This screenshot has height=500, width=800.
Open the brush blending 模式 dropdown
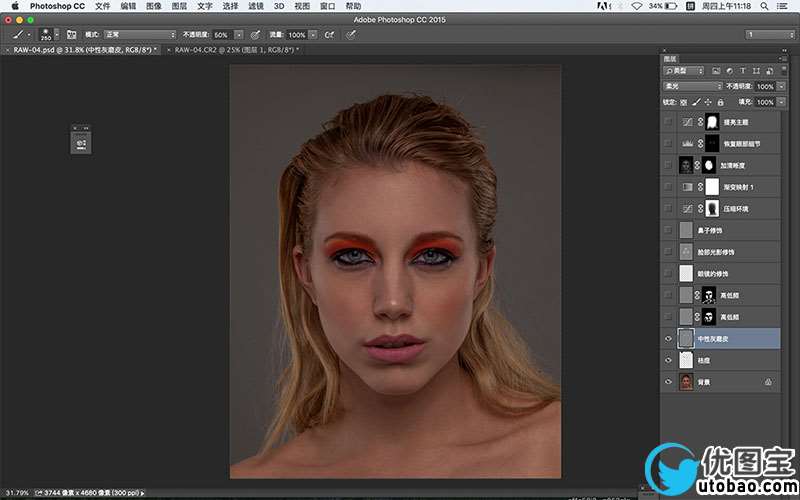pyautogui.click(x=140, y=34)
